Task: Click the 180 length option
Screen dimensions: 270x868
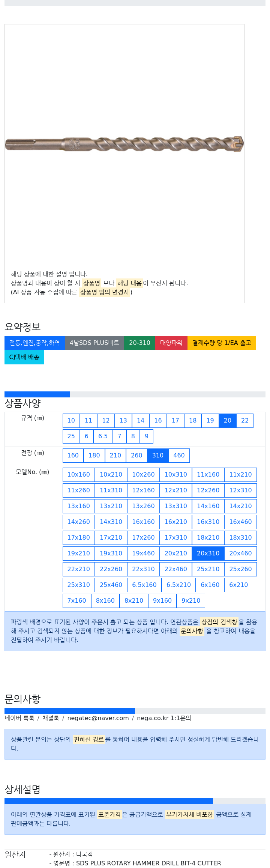Action: tap(94, 455)
